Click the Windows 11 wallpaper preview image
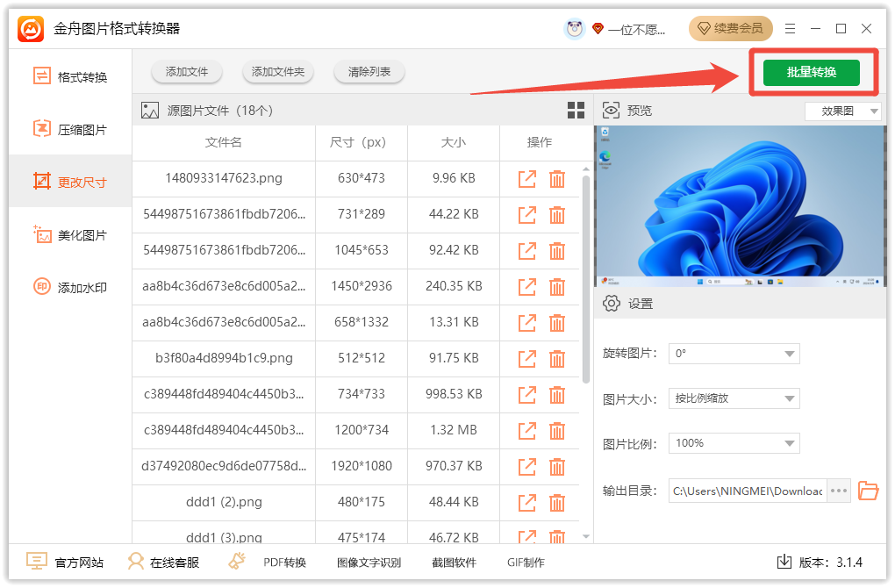The image size is (895, 588). (x=740, y=206)
